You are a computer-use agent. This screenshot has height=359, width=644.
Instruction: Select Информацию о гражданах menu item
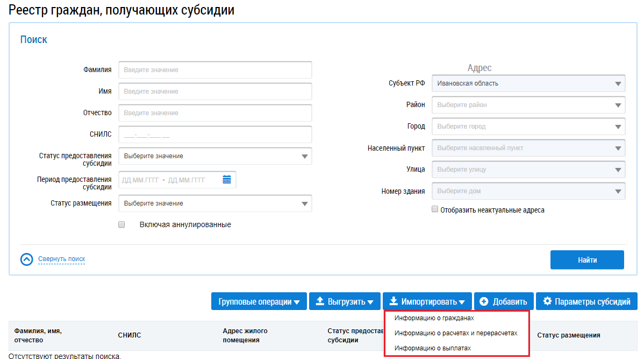pyautogui.click(x=434, y=318)
